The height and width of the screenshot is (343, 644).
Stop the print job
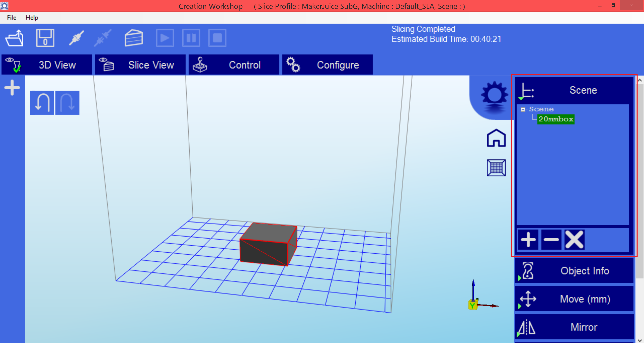217,38
